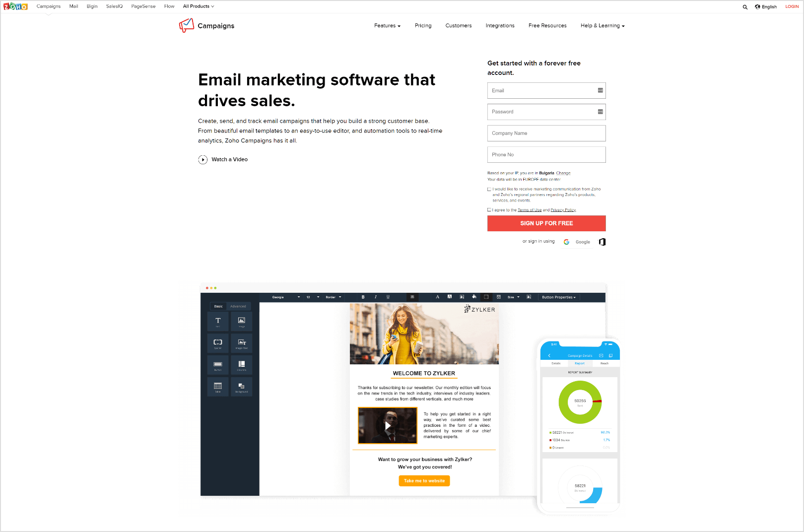Check the marketing communication checkbox

coord(489,189)
